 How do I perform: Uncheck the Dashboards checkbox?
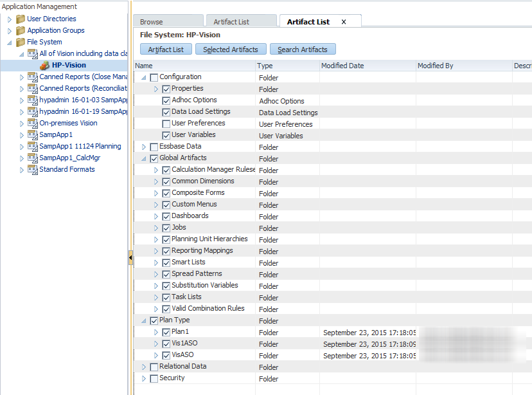(x=166, y=216)
